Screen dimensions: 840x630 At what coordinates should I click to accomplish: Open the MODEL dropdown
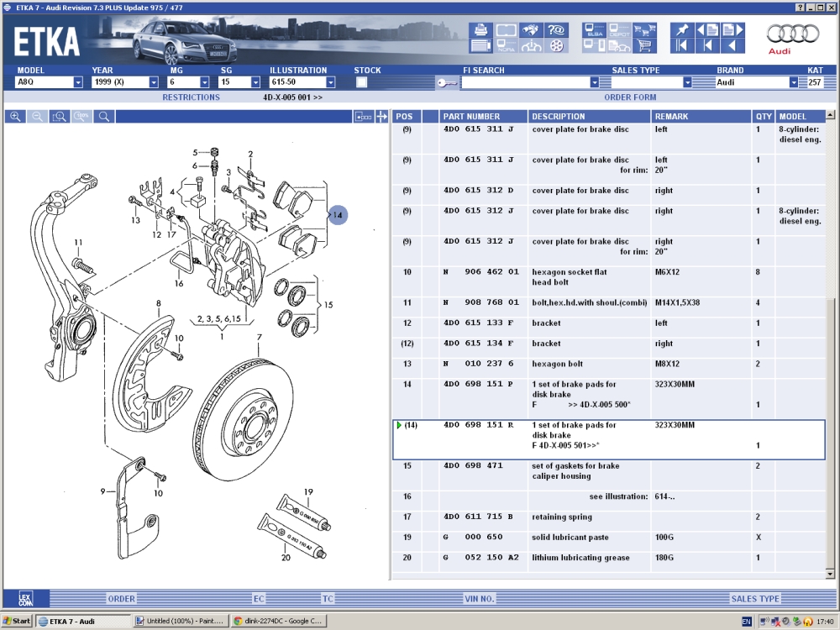tap(78, 82)
